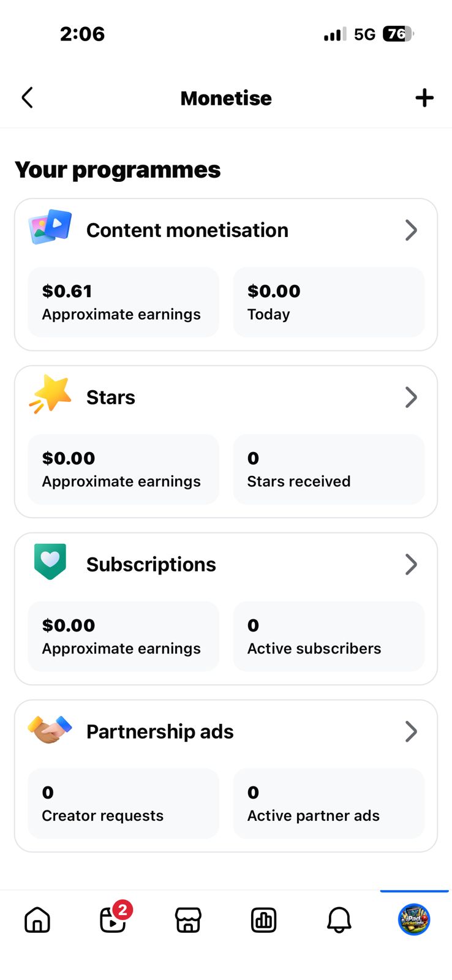452x980 pixels.
Task: Tap the plus icon at top right
Action: click(x=424, y=98)
